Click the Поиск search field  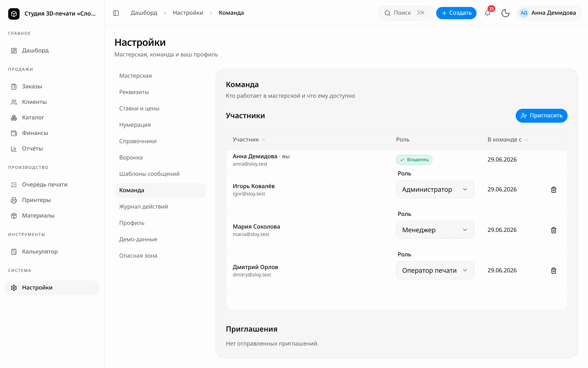[405, 13]
